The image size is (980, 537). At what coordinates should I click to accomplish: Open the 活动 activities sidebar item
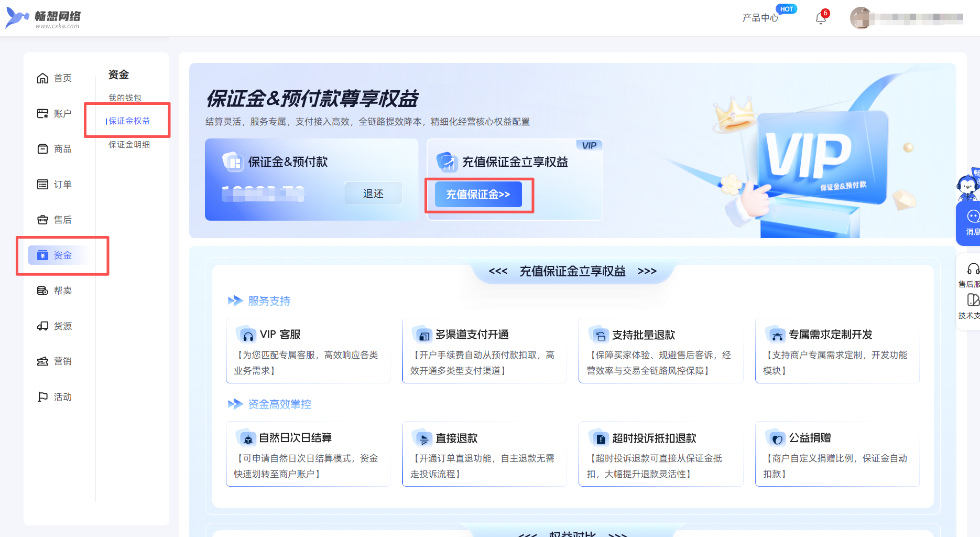click(55, 397)
